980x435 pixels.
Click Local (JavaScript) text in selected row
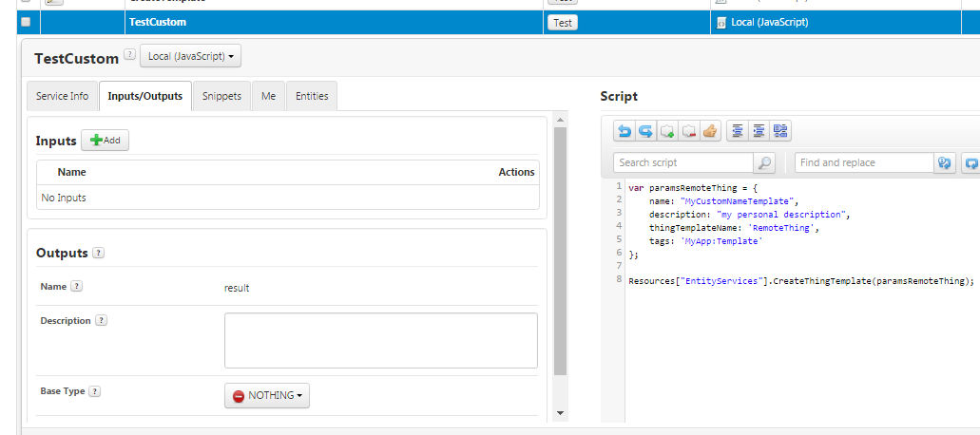[770, 23]
